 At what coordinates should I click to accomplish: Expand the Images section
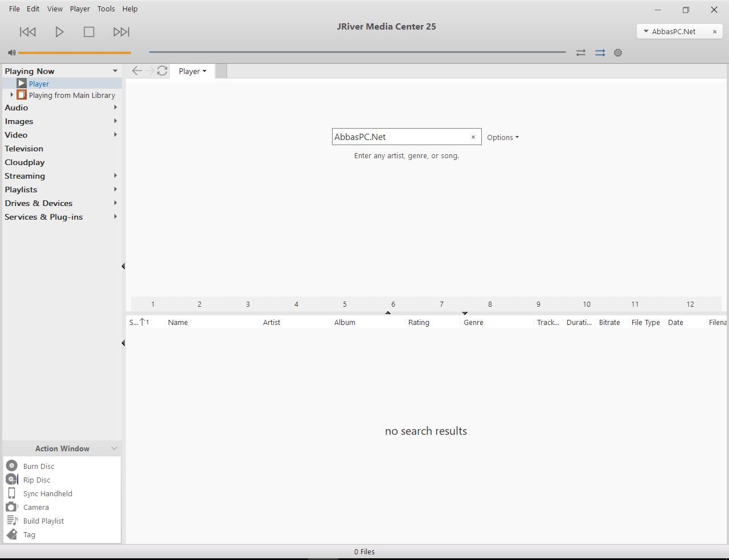click(116, 121)
